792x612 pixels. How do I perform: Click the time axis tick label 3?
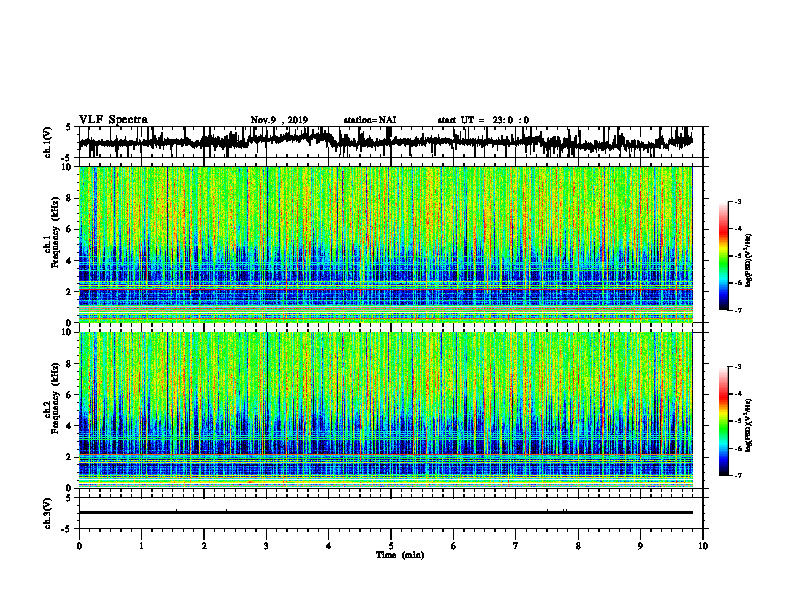point(266,546)
